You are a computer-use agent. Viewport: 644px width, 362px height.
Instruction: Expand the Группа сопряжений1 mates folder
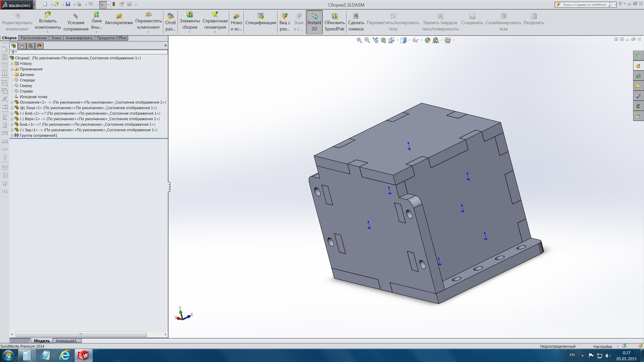pyautogui.click(x=12, y=135)
